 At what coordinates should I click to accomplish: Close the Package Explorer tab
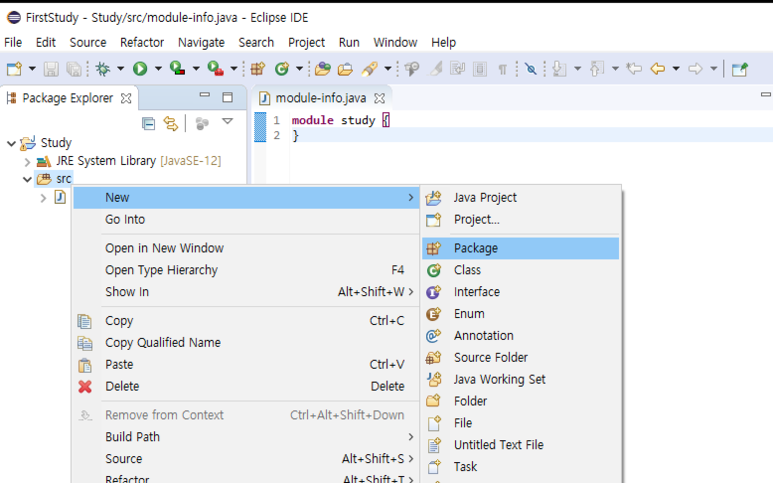point(126,98)
